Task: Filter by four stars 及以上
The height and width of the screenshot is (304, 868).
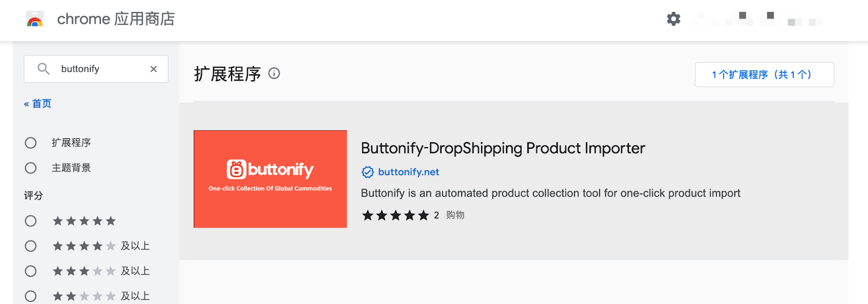Action: [x=31, y=246]
